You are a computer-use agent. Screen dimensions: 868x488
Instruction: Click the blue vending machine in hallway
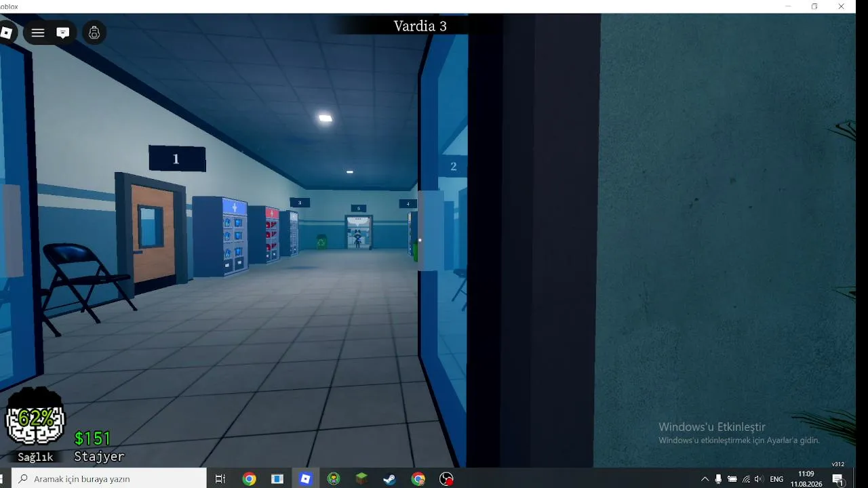(220, 235)
